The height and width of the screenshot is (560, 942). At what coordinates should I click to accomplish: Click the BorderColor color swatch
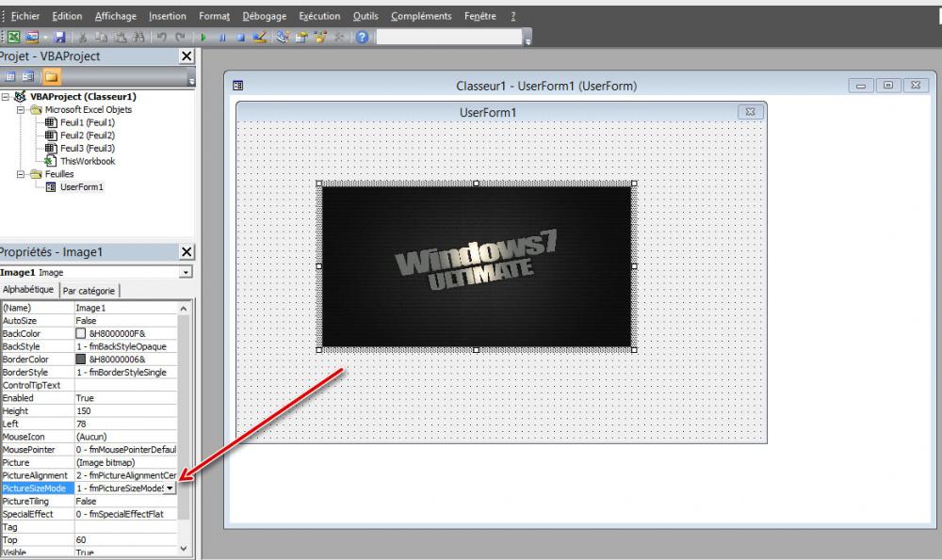click(80, 360)
